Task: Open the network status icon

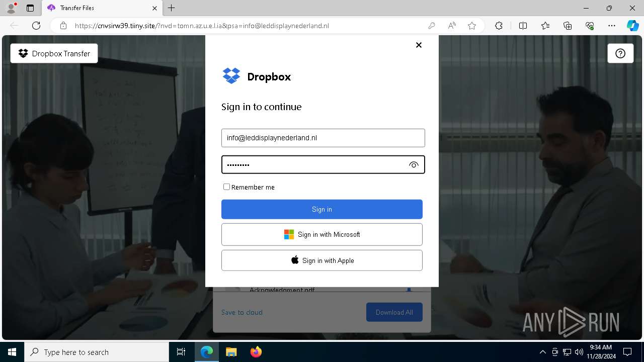Action: 567,352
